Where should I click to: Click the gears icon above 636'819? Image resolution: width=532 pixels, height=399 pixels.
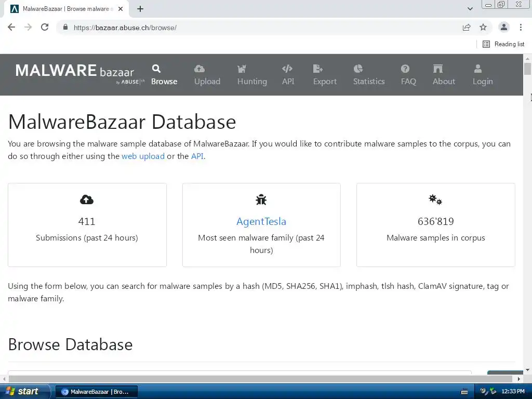tap(435, 199)
